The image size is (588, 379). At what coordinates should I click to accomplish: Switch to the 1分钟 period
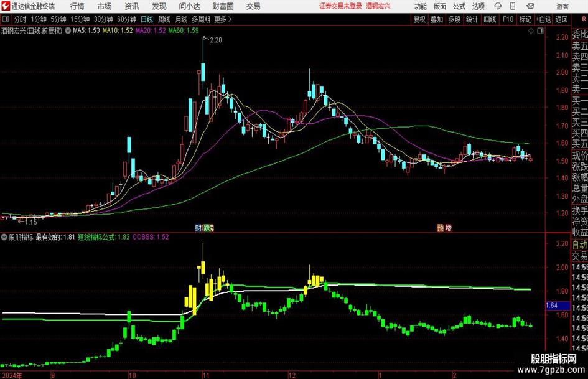(39, 19)
